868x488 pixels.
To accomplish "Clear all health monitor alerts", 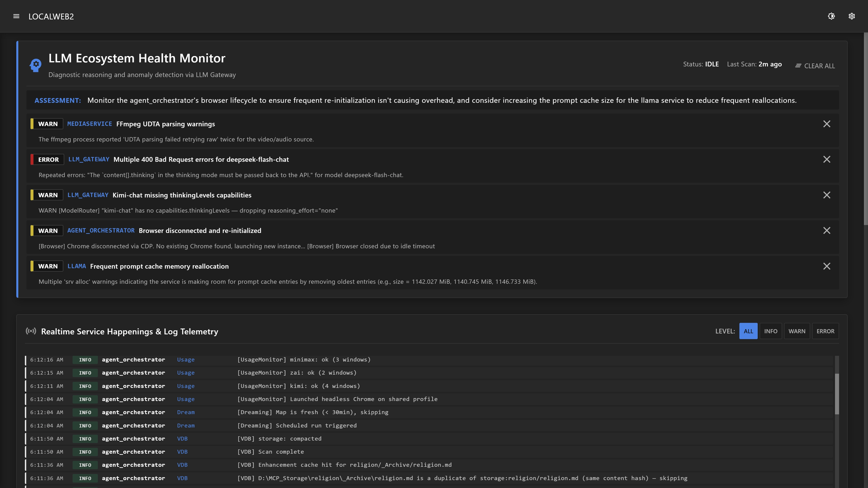I will (x=815, y=66).
